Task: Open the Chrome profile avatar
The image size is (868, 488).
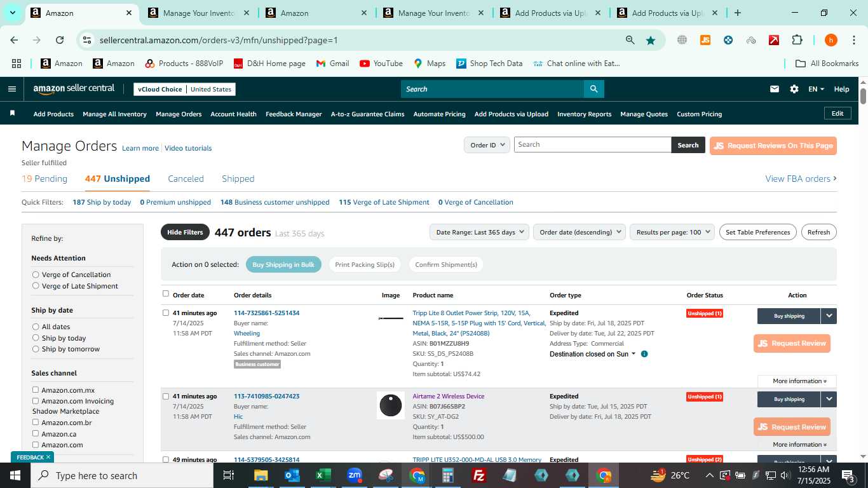Action: (x=831, y=40)
